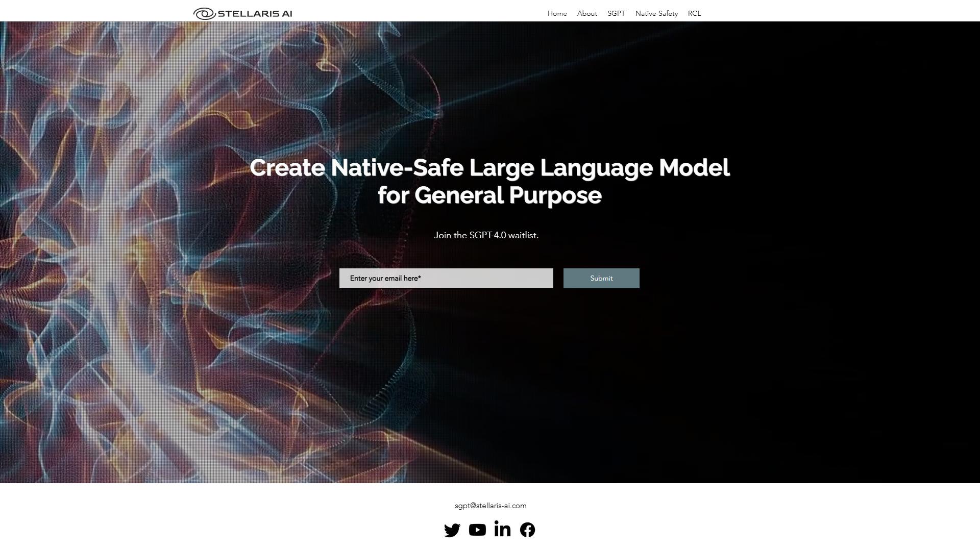Open the About page from navigation
This screenshot has height=551, width=980.
point(587,14)
